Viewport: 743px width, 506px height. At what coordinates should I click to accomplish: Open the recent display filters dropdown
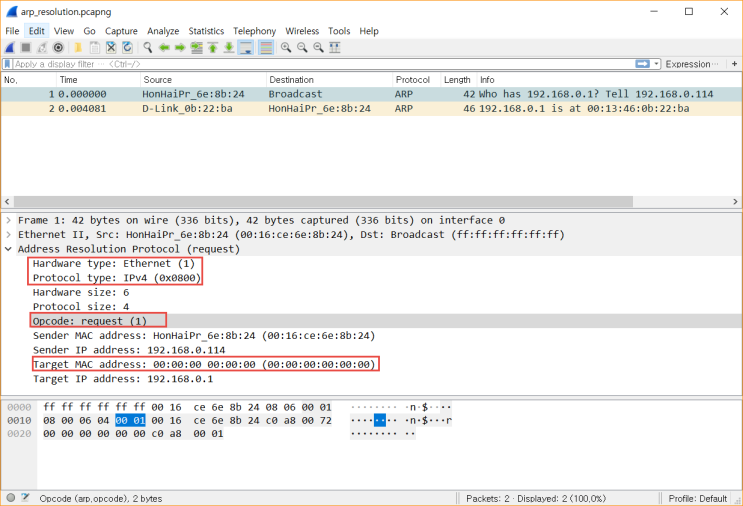click(656, 64)
